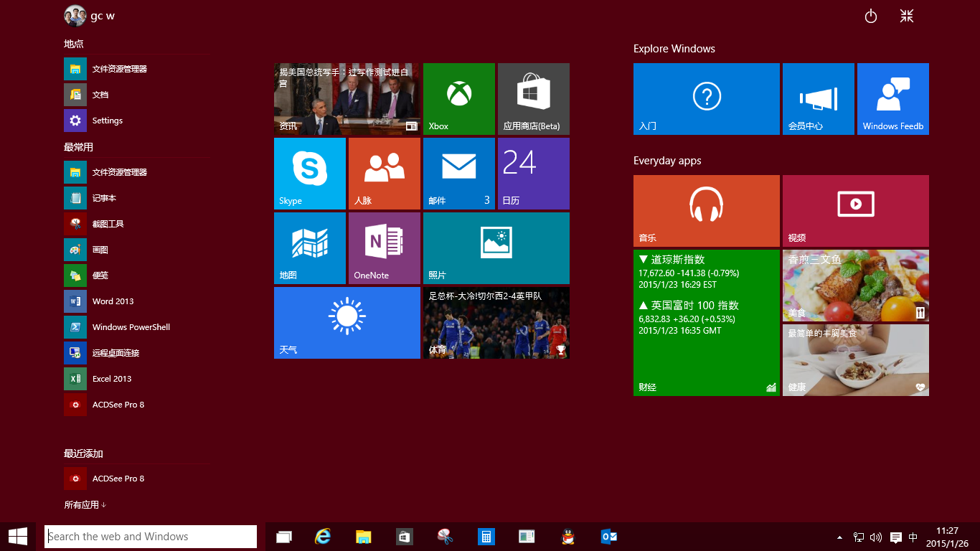Click the Windows Start button

[18, 536]
